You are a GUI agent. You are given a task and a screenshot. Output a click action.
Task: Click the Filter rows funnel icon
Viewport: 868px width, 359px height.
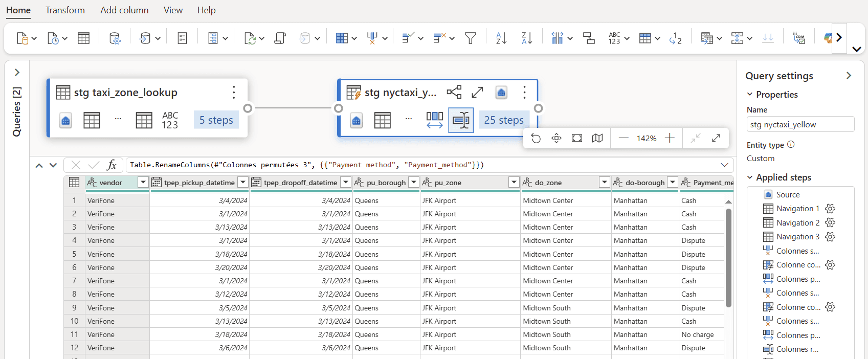tap(471, 38)
